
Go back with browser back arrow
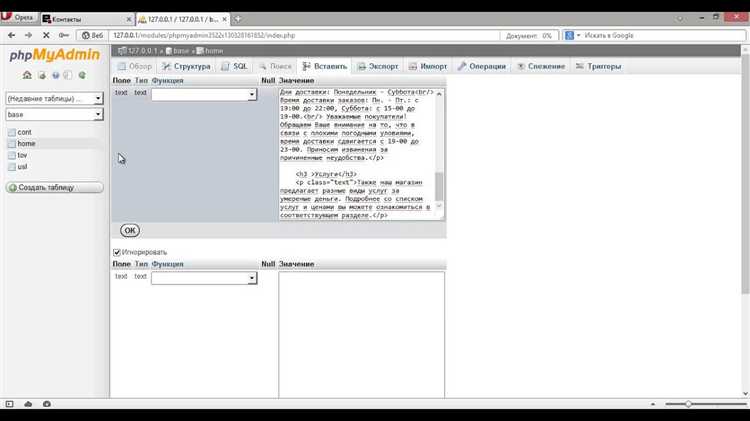[11, 35]
